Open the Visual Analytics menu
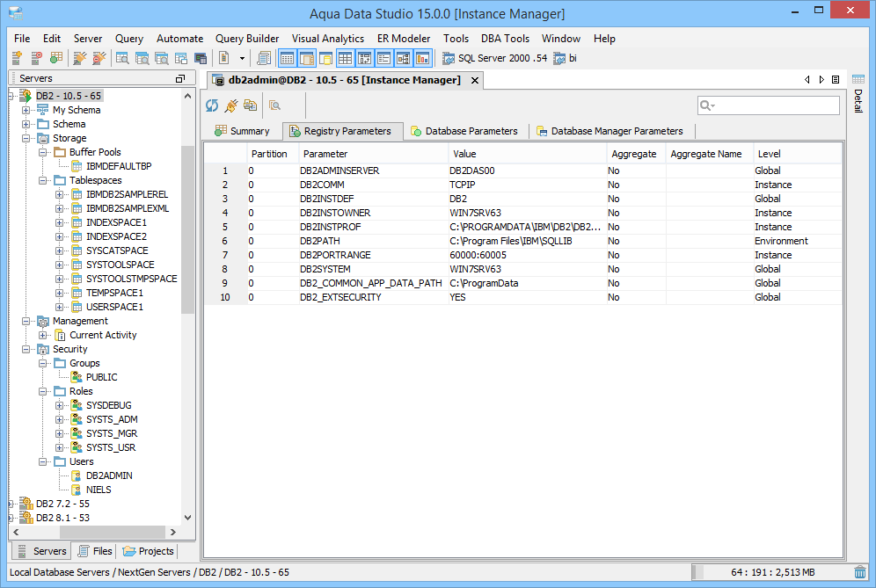 click(x=328, y=38)
